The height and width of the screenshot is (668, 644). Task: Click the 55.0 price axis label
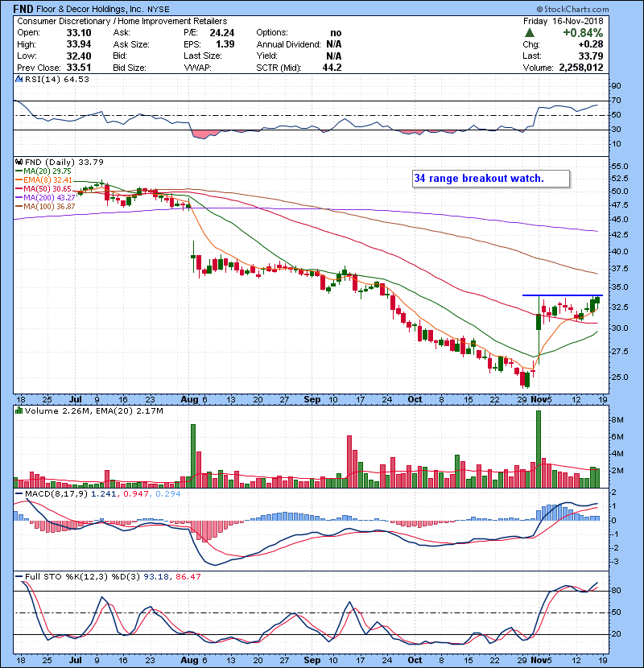tap(620, 167)
